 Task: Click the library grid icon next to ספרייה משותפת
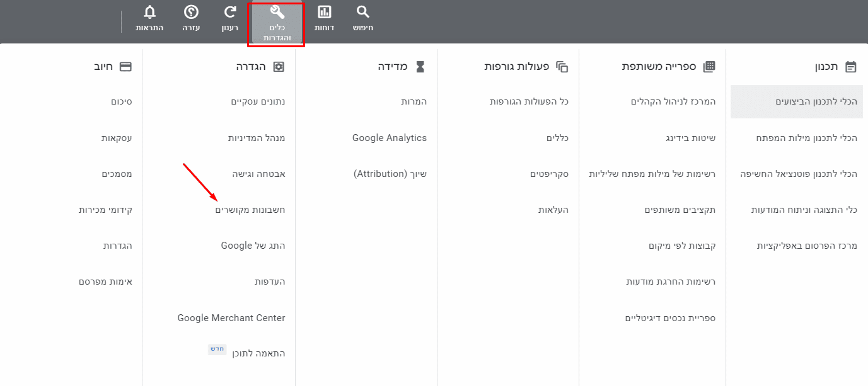709,67
